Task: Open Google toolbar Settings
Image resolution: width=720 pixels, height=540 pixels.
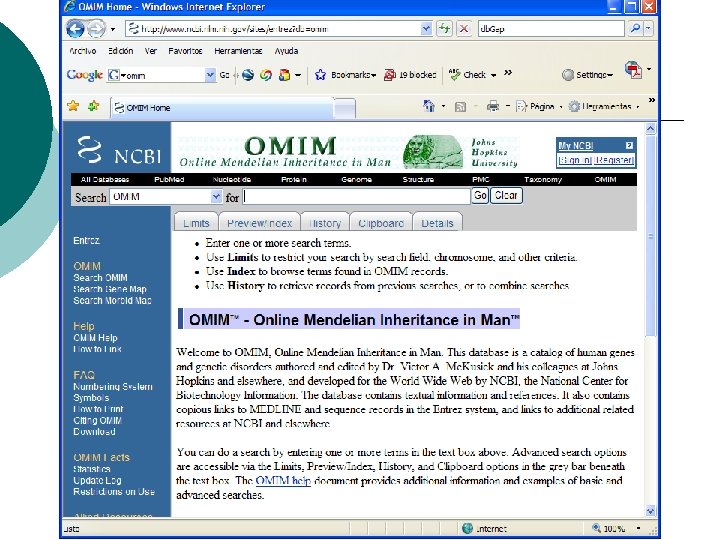Action: click(x=587, y=75)
